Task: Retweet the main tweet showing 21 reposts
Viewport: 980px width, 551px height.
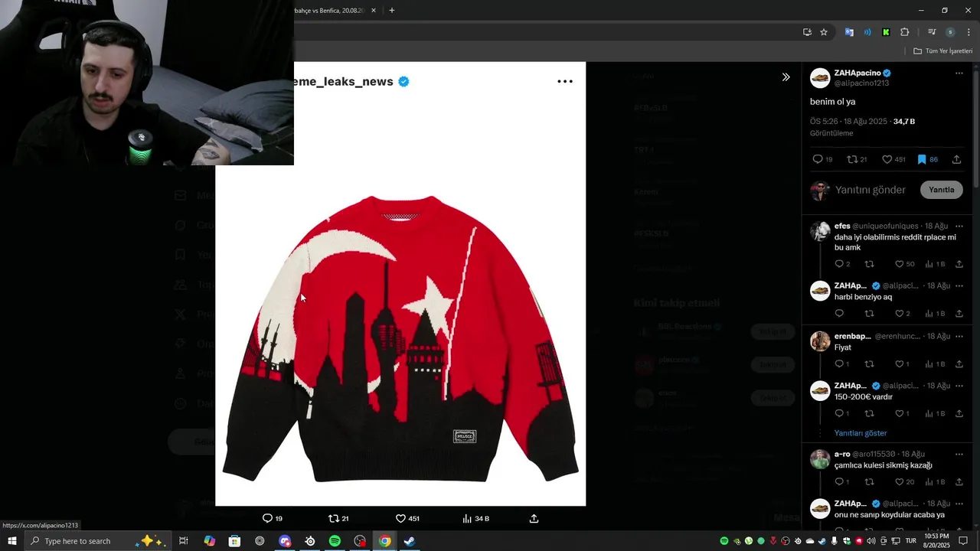Action: (857, 159)
